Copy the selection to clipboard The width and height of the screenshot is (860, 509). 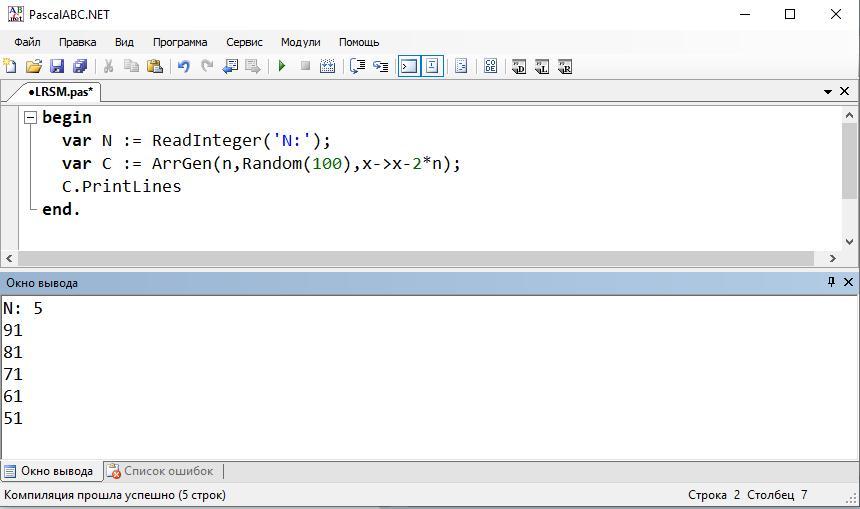coord(131,66)
